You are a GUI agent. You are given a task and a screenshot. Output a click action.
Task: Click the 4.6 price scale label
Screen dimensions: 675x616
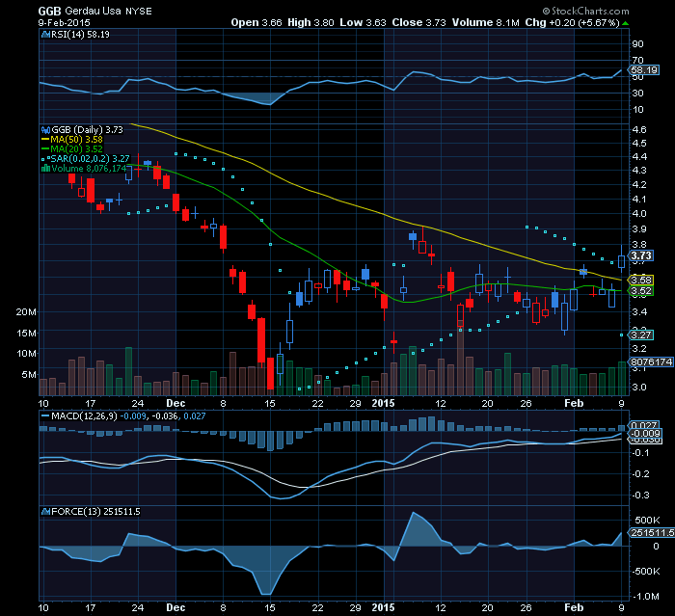(639, 129)
